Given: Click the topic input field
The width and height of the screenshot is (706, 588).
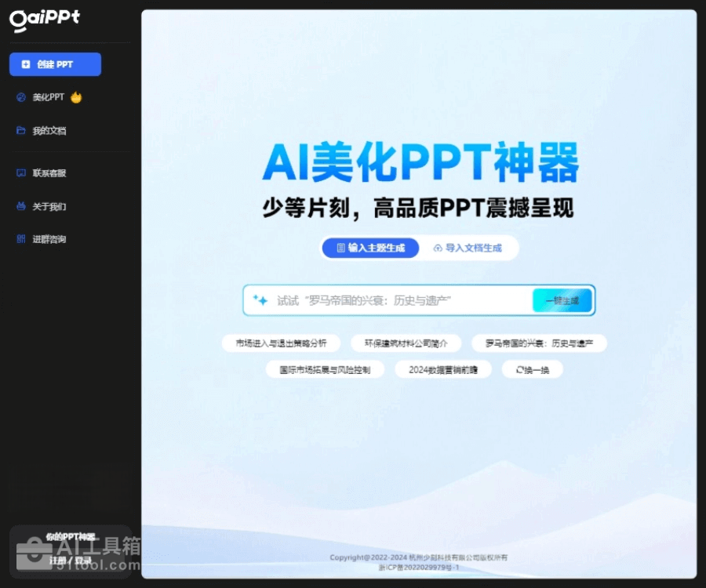Looking at the screenshot, I should [x=392, y=300].
